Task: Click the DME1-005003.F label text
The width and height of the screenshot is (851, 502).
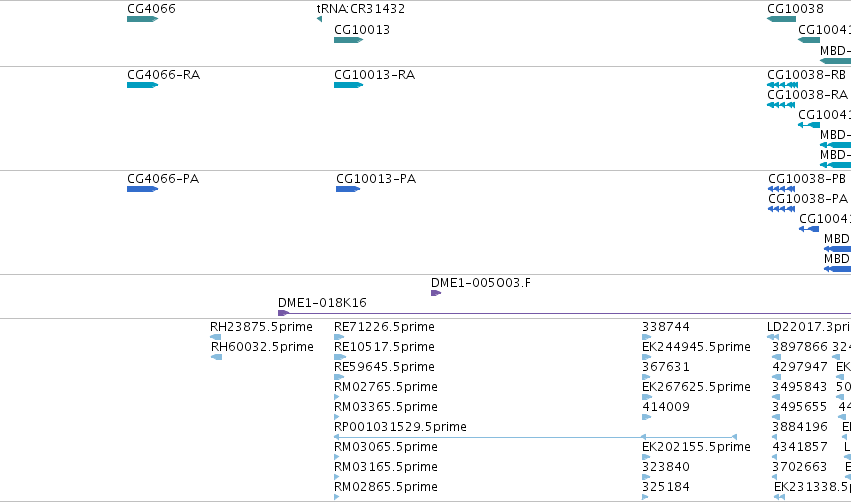Action: [481, 283]
